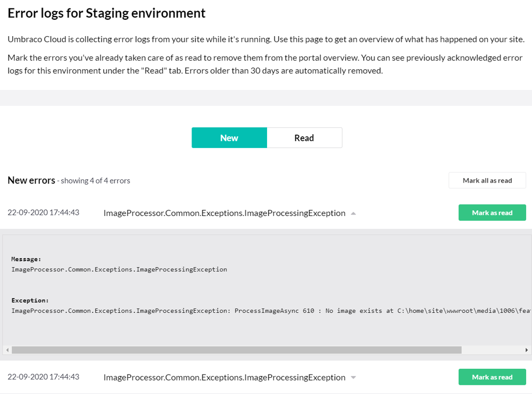The width and height of the screenshot is (532, 398).
Task: Switch to the New errors tab
Action: [229, 138]
